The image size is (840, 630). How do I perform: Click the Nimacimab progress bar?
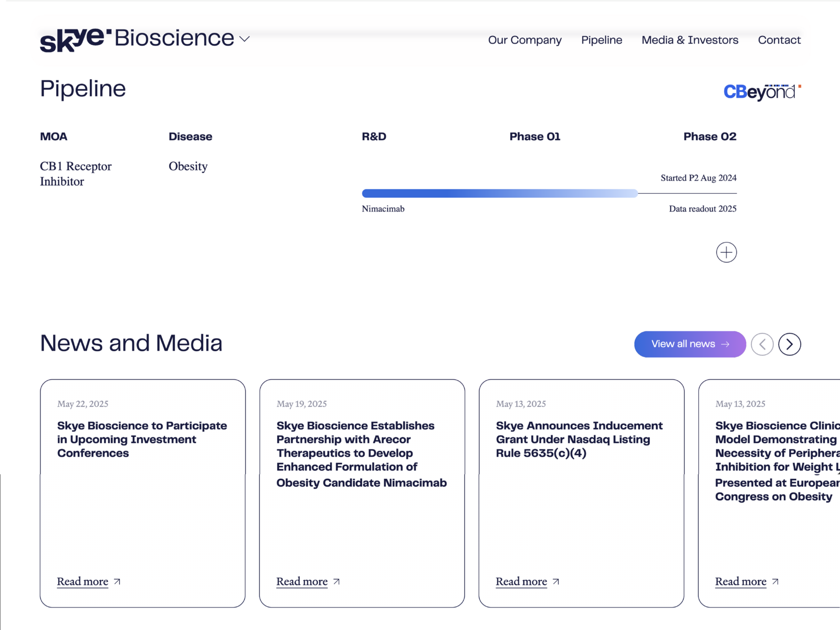(500, 193)
